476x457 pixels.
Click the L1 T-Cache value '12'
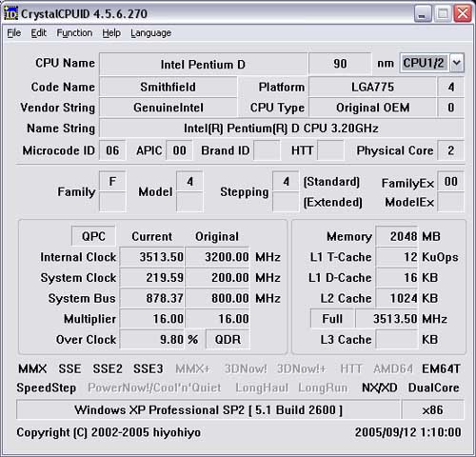tap(397, 257)
